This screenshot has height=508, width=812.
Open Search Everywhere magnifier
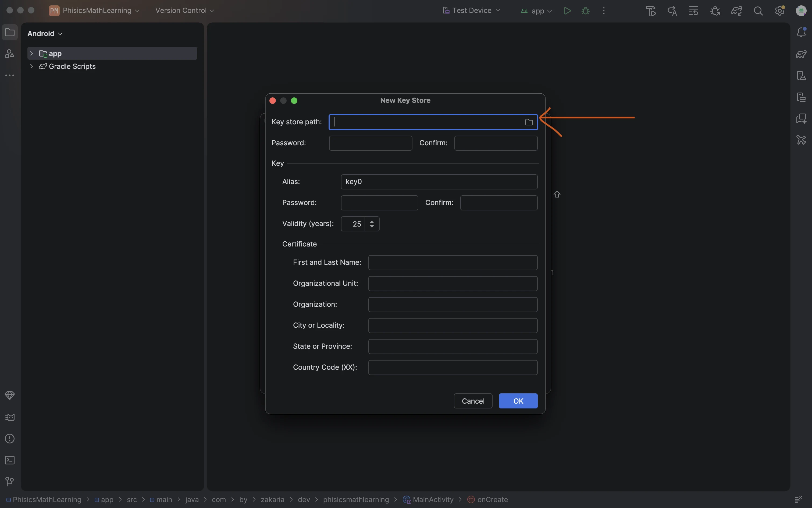(x=758, y=11)
